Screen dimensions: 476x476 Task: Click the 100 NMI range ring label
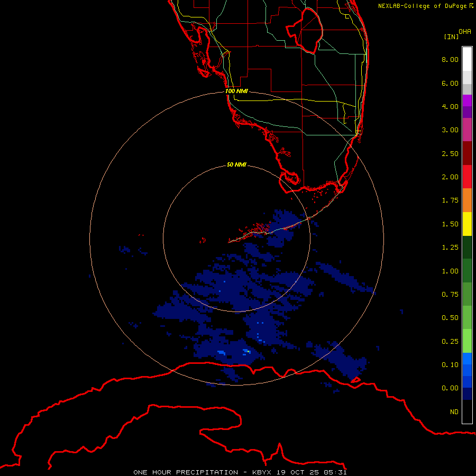pos(236,91)
